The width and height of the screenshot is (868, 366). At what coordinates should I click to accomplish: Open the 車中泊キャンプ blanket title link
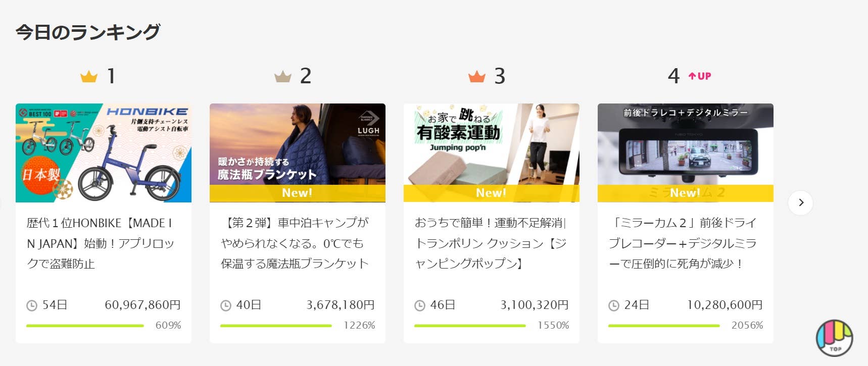(295, 243)
